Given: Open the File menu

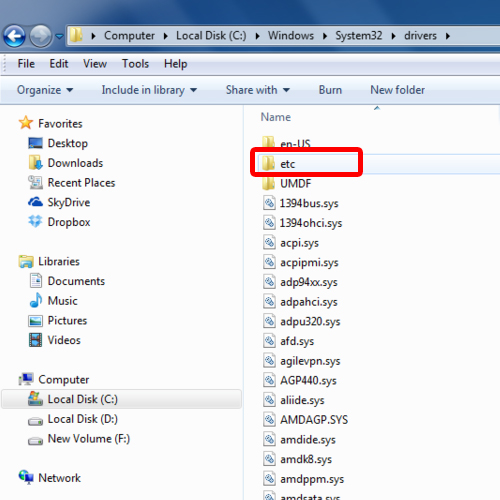Looking at the screenshot, I should point(26,64).
